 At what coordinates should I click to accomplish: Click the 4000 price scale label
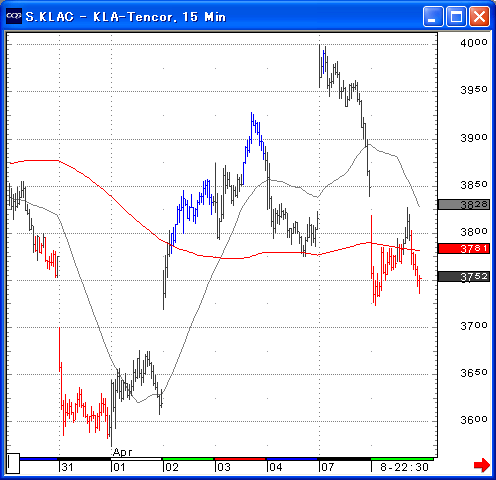coord(474,43)
